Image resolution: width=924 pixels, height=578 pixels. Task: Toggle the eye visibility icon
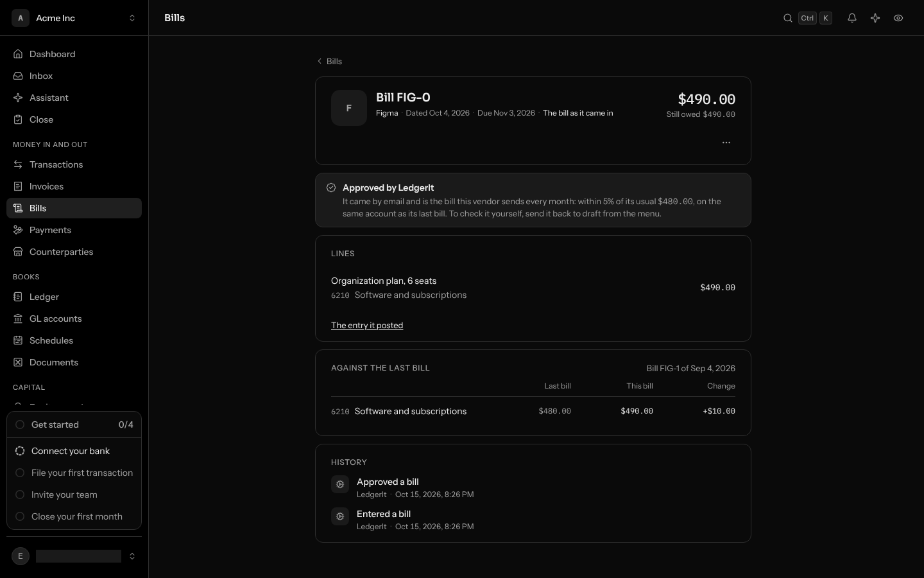(x=898, y=18)
